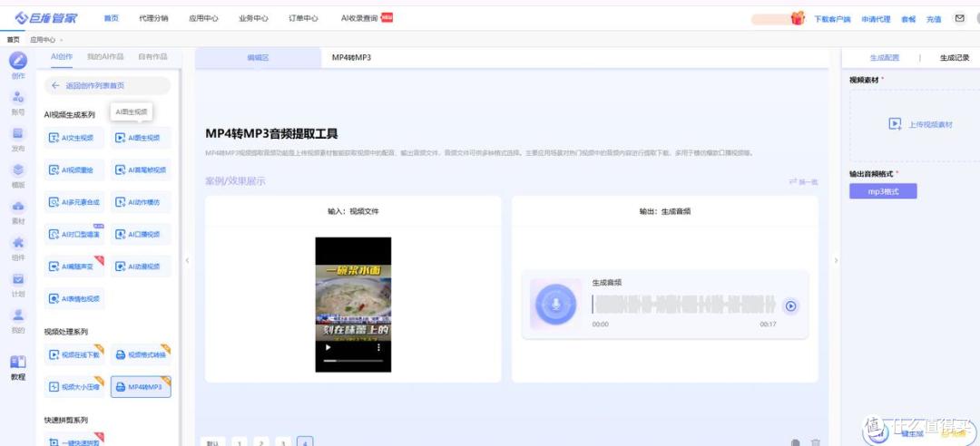Go to example page 2

click(261, 441)
